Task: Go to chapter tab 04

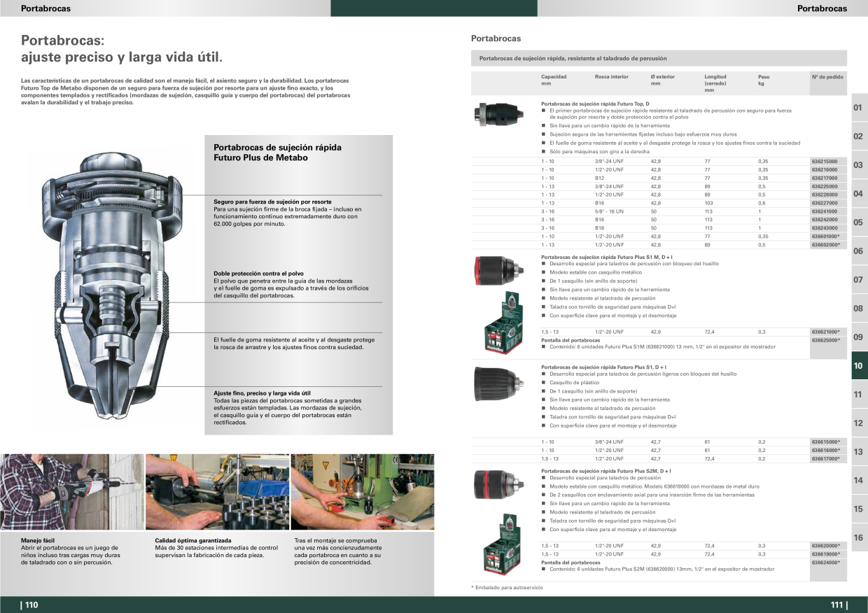Action: pos(859,194)
